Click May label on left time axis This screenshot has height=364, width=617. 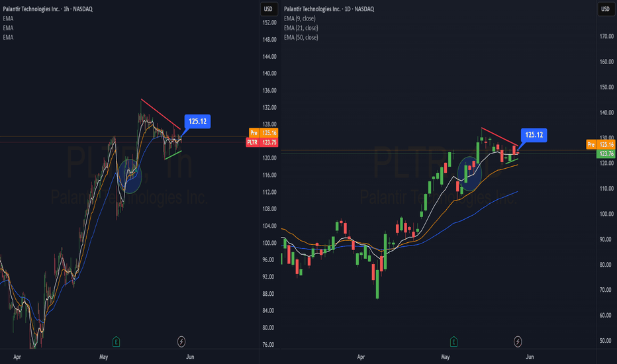pos(103,357)
